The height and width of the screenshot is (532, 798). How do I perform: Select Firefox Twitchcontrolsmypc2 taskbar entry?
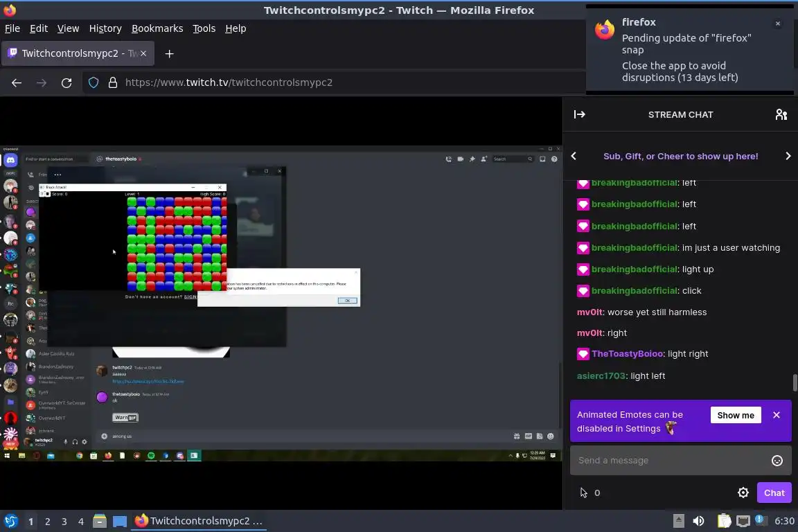point(199,522)
